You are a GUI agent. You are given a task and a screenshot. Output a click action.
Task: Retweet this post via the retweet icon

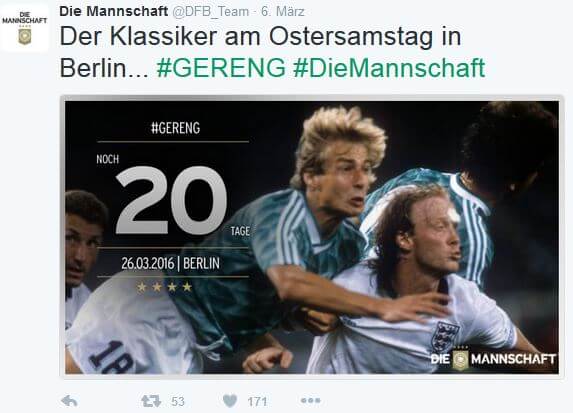pyautogui.click(x=151, y=401)
